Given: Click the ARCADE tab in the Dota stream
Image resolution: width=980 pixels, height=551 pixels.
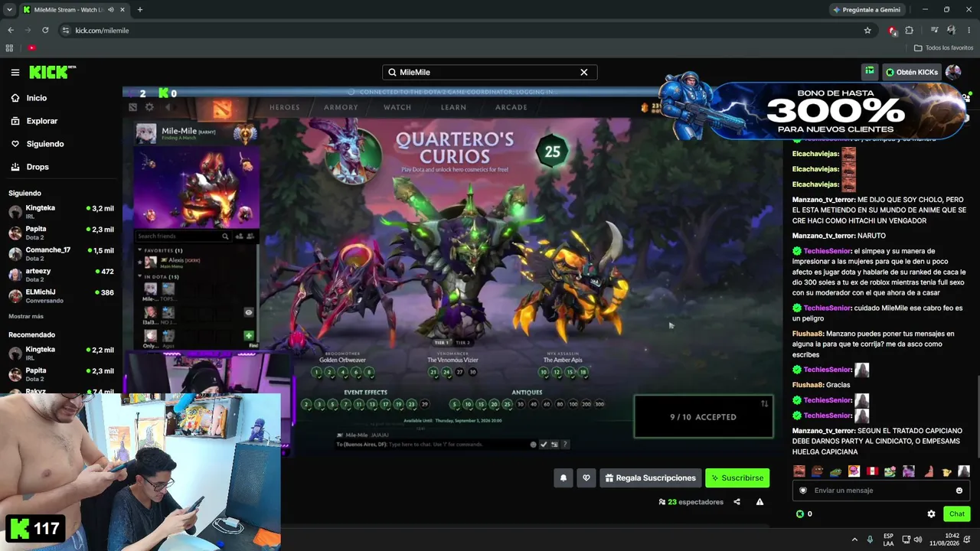Looking at the screenshot, I should click(511, 107).
